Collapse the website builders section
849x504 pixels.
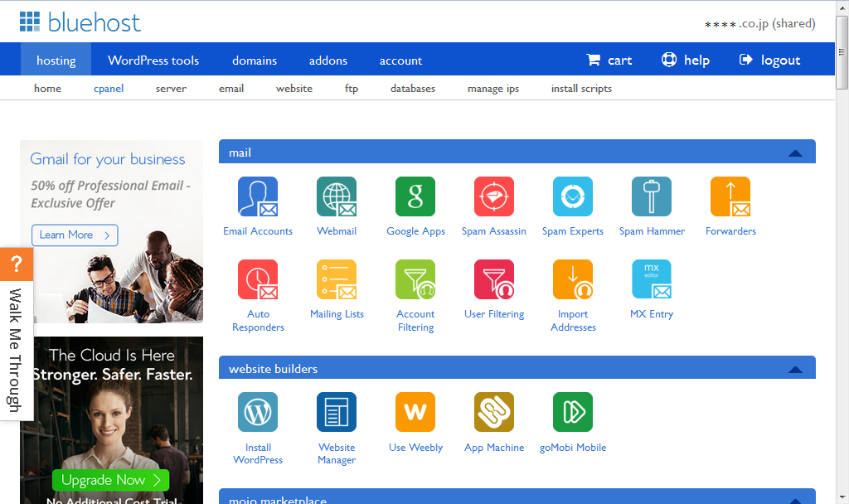coord(795,370)
